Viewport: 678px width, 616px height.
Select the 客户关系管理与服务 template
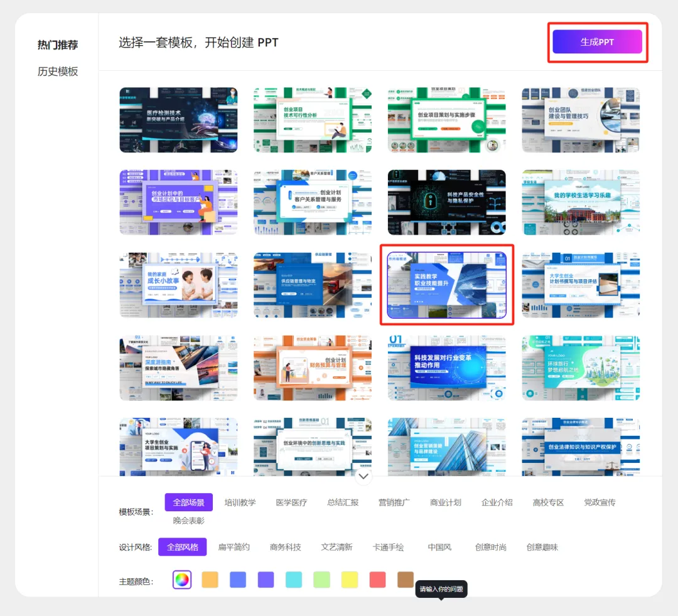click(312, 202)
